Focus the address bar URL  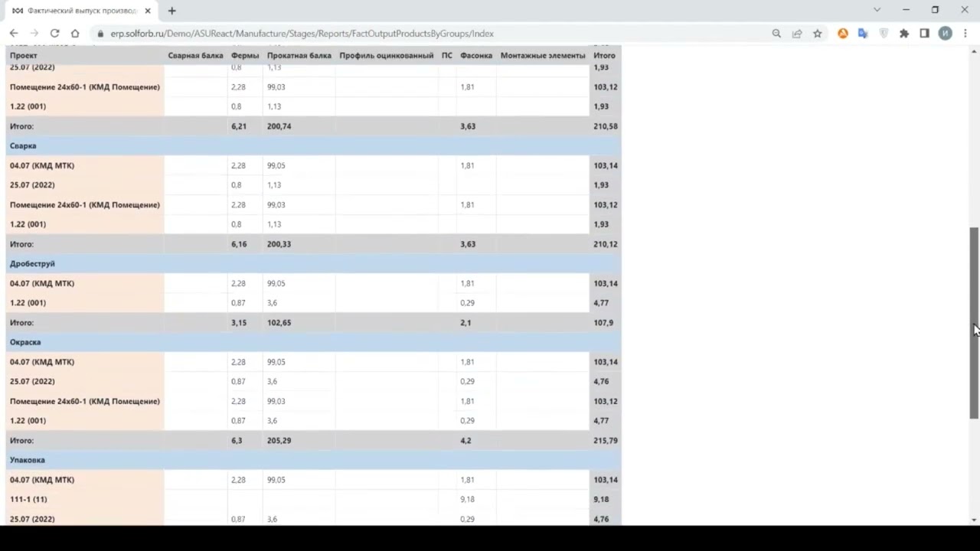pyautogui.click(x=302, y=34)
